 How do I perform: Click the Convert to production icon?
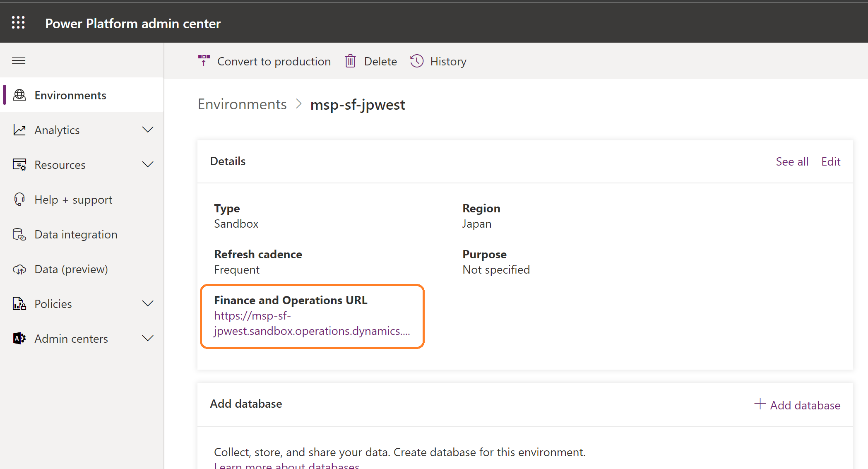coord(204,61)
